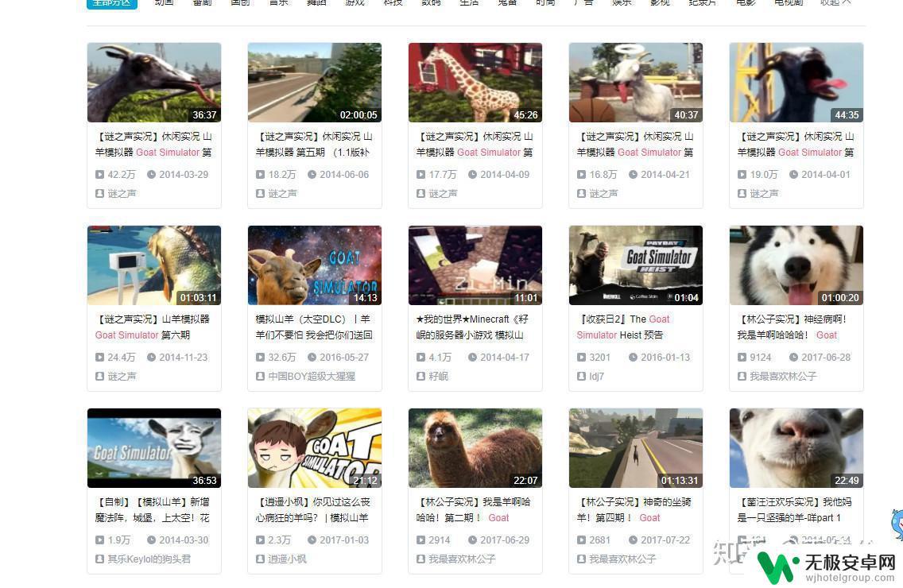Open the husky dog thumbnail lasting 01:00:20

(x=796, y=265)
